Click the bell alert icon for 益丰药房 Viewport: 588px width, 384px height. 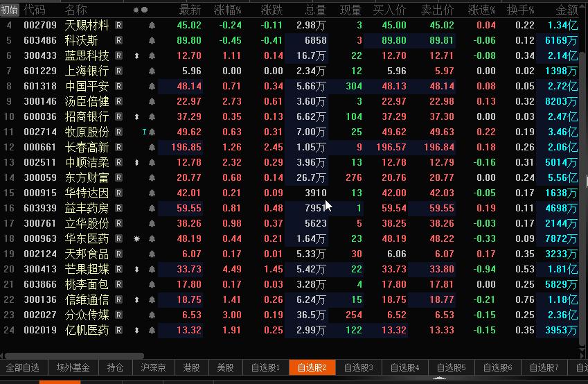[x=152, y=209]
